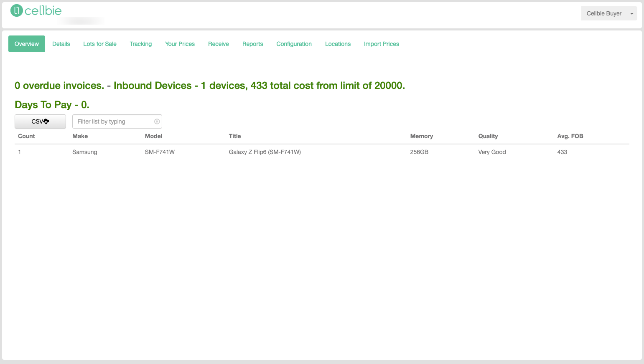Download the list with the CSV button
Screen dimensions: 644x364
tap(40, 121)
